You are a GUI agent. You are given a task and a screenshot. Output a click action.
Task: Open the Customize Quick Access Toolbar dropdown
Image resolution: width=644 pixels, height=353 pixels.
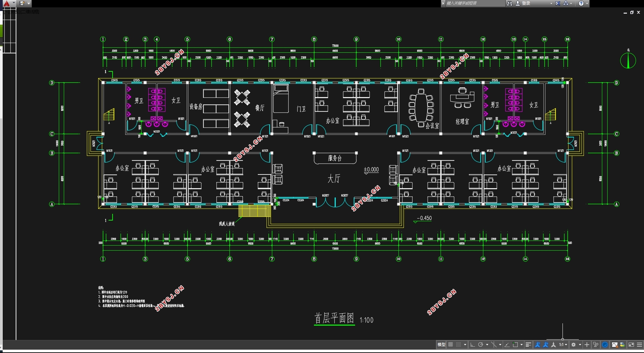coord(29,3)
